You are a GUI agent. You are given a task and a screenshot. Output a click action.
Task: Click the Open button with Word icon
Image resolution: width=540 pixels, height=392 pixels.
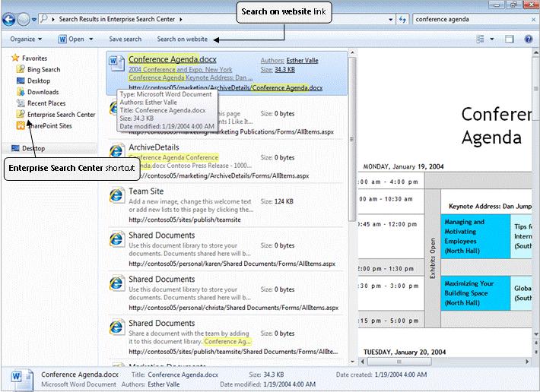point(71,40)
